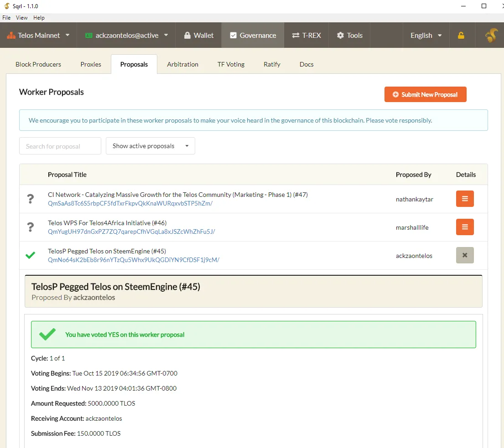504x448 pixels.
Task: Click Amount Requested 5000.0000 TLOS value
Action: click(x=111, y=403)
